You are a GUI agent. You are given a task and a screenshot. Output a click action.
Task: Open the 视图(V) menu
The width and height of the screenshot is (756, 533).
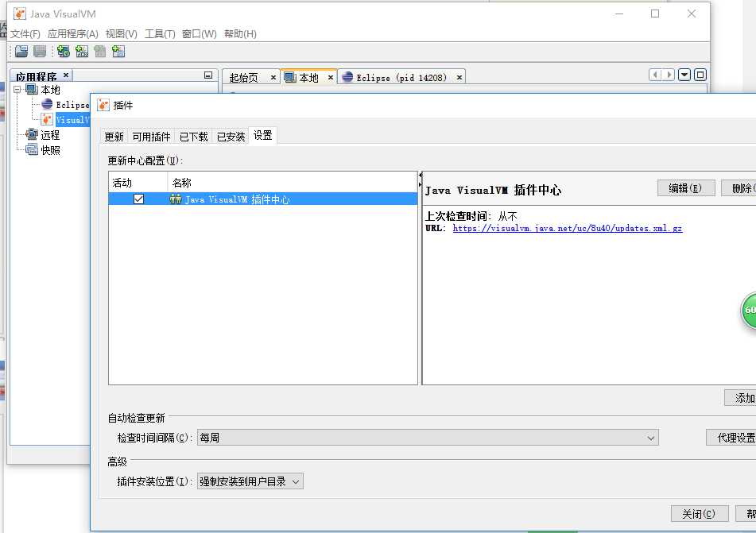[122, 33]
